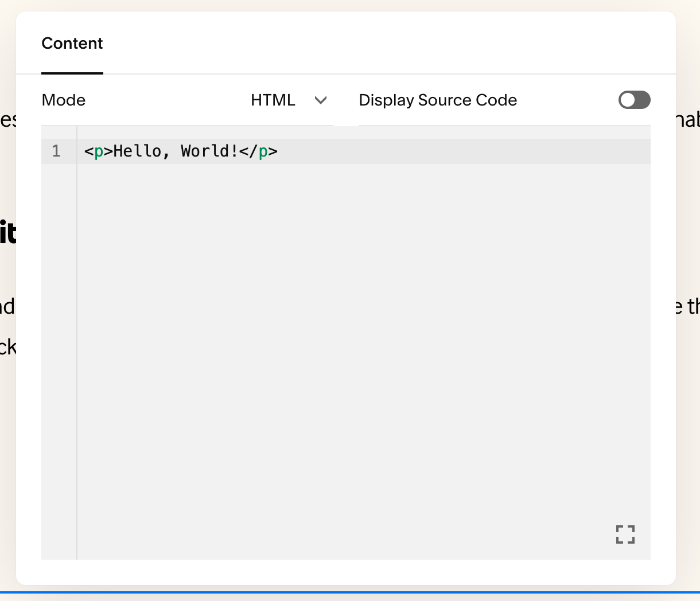
Task: Click the opening green p tag
Action: (x=99, y=151)
